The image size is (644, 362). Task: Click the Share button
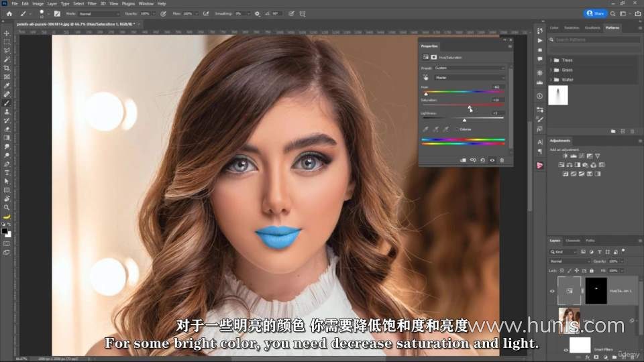[x=596, y=13]
